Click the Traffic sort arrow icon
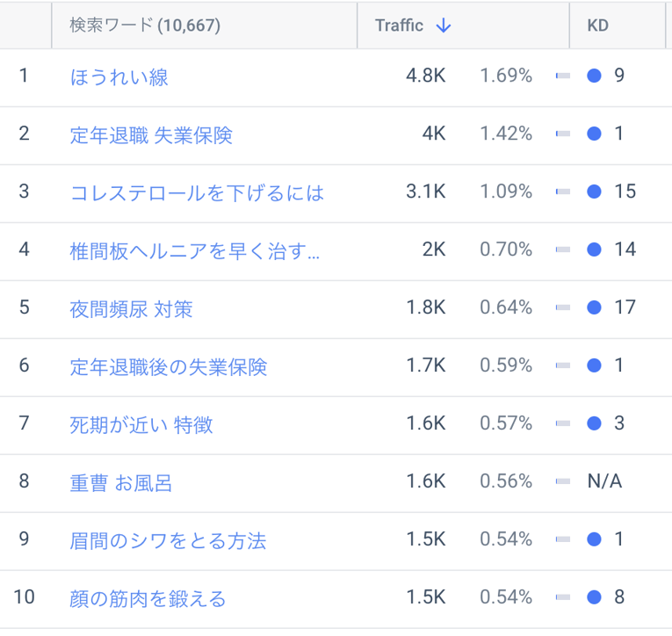The width and height of the screenshot is (672, 636). click(444, 25)
